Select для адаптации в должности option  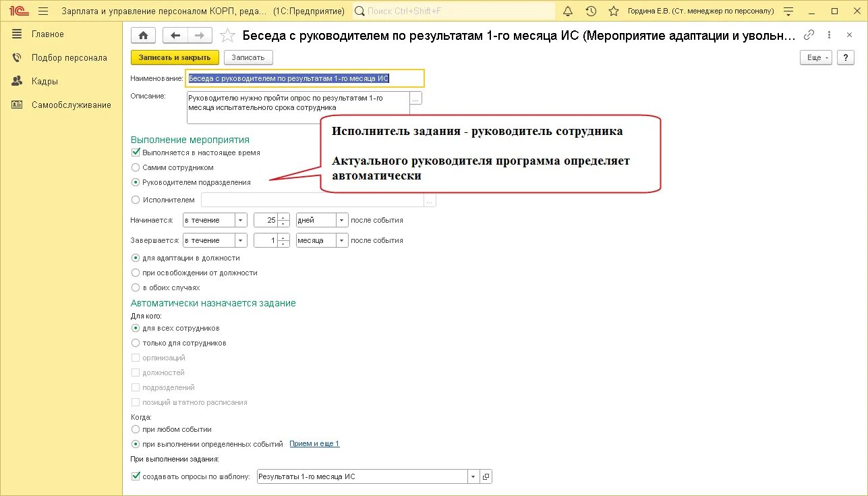pos(136,258)
